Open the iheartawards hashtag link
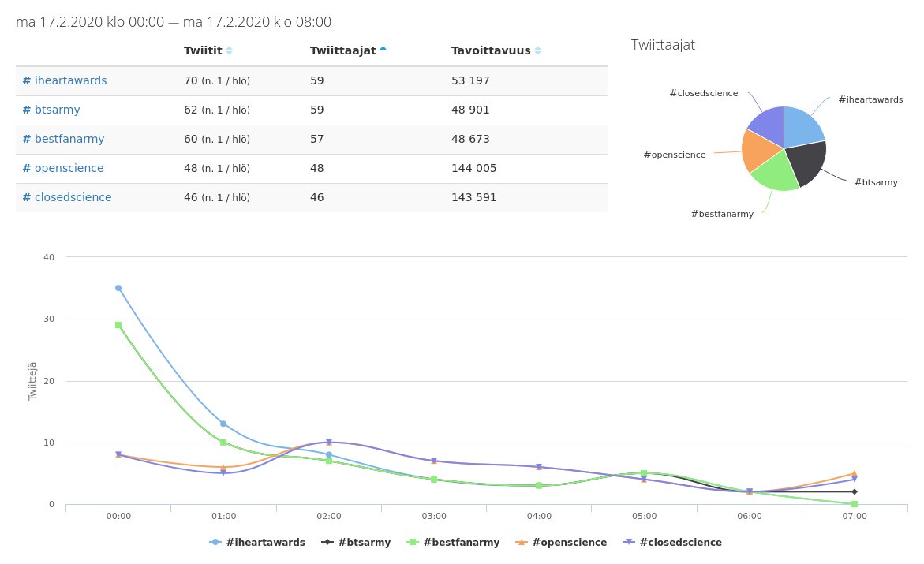This screenshot has width=924, height=564. tap(65, 80)
